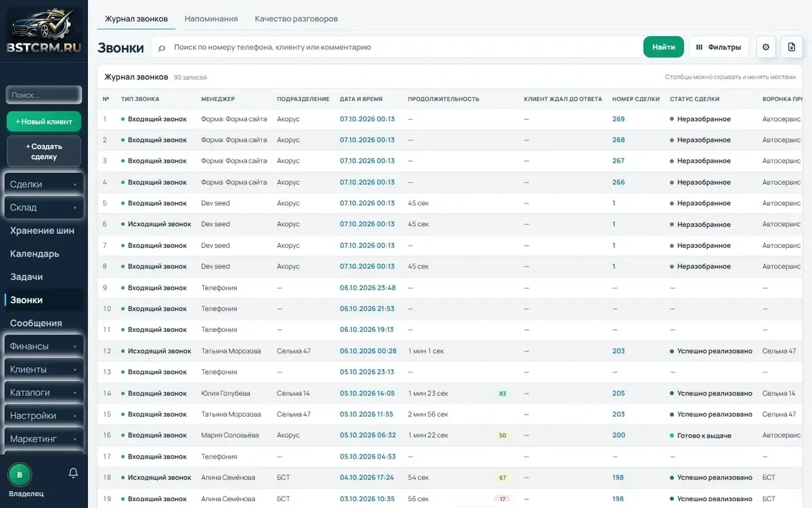Sort by Подразделение column header
The image size is (812, 508).
point(303,99)
